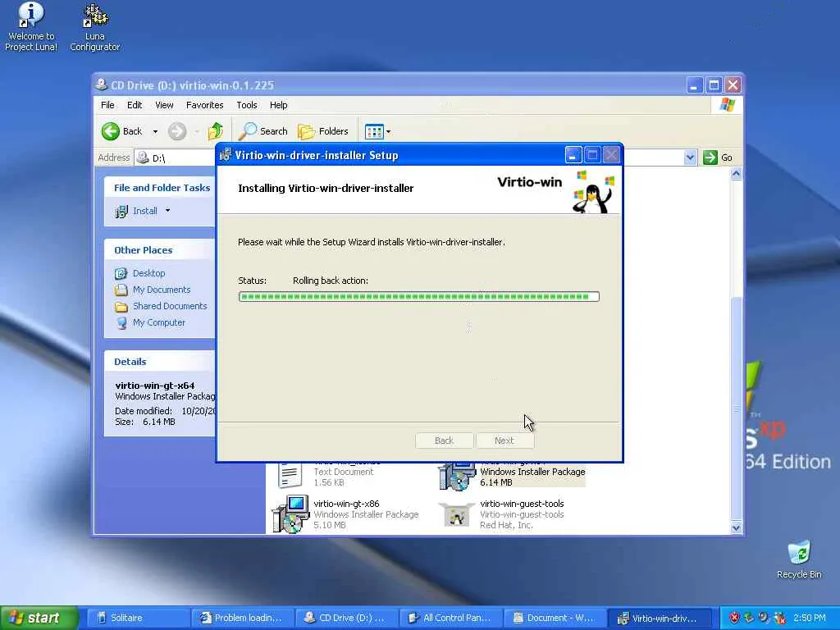Select the text document icon in file list
The height and width of the screenshot is (630, 840).
click(x=290, y=475)
